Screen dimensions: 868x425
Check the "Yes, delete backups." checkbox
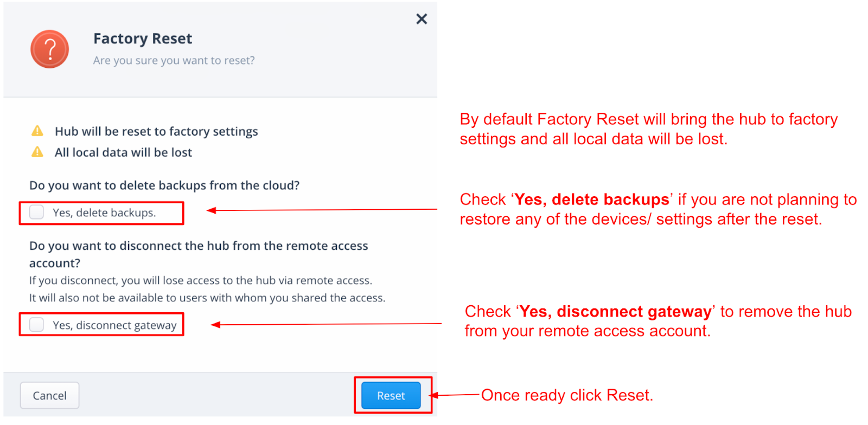36,212
